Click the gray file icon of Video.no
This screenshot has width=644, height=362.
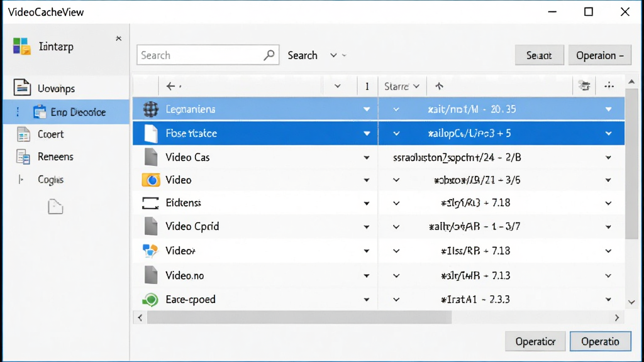(x=151, y=275)
